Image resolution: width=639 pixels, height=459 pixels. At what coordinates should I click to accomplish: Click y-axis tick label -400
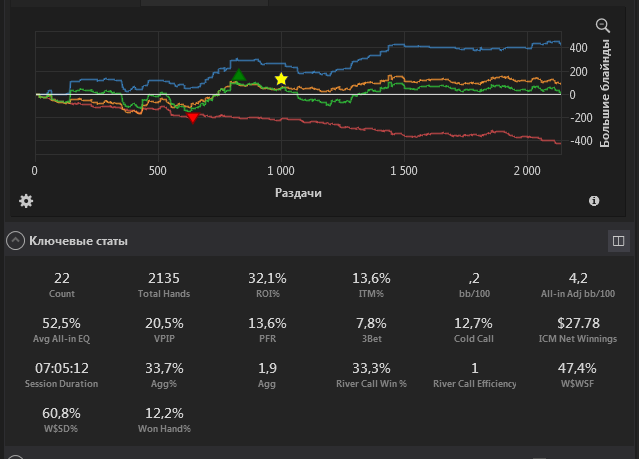point(581,141)
